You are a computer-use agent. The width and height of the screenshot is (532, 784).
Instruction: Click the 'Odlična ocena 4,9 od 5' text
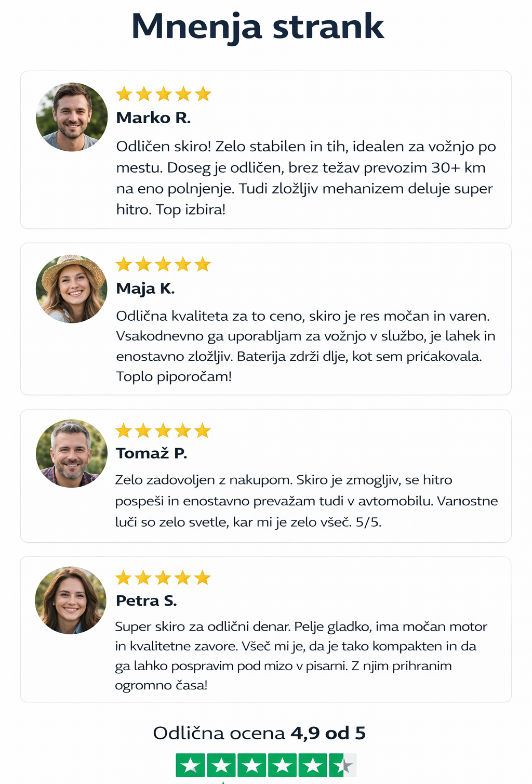click(259, 733)
